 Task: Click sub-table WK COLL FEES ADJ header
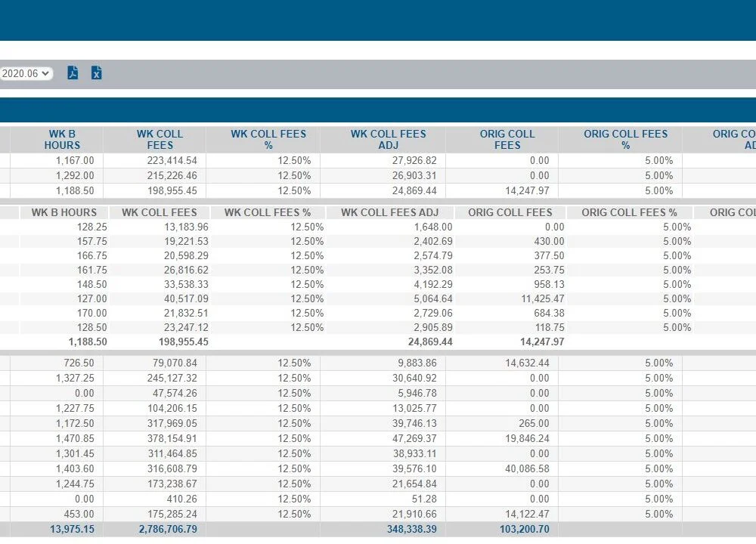coord(389,212)
